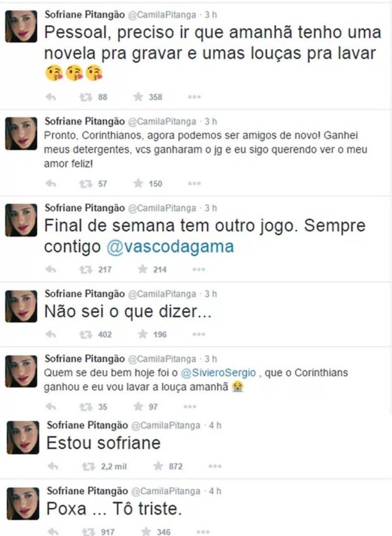Retweet the 'Pessoal, preciso ir' tweet
Viewport: 392px width, 536px height.
(x=86, y=97)
